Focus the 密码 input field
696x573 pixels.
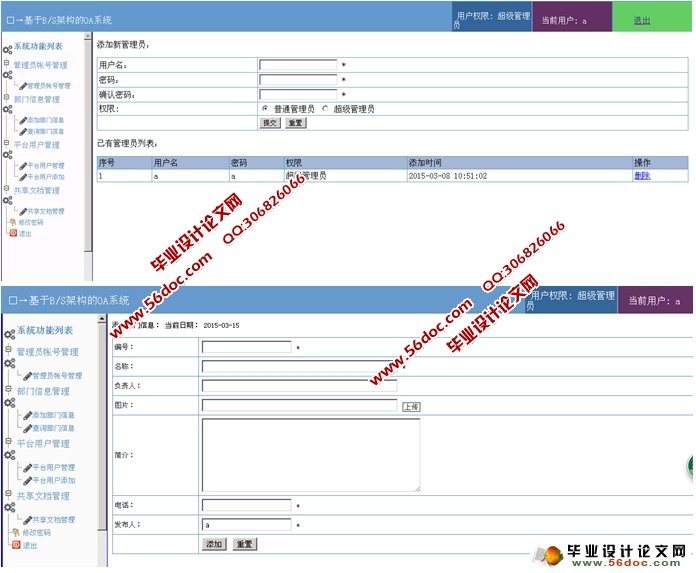point(298,79)
